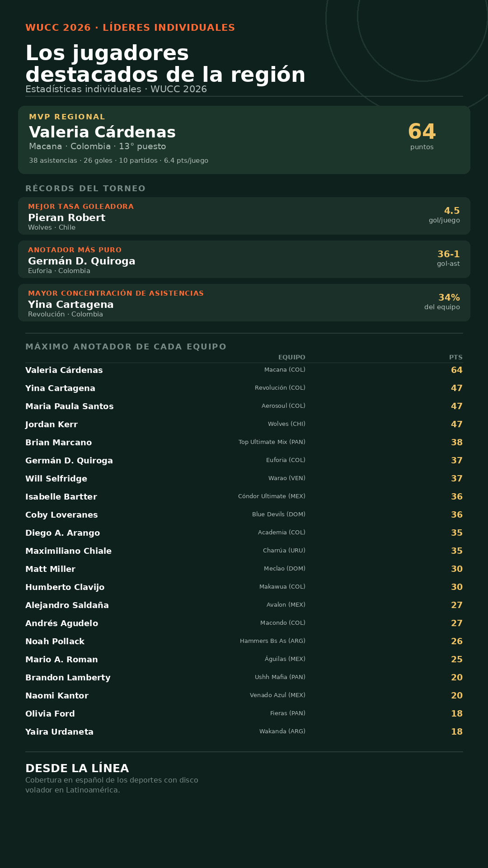Click the EQUIPO column header
Viewport: 488px width, 868px height.
coord(292,357)
